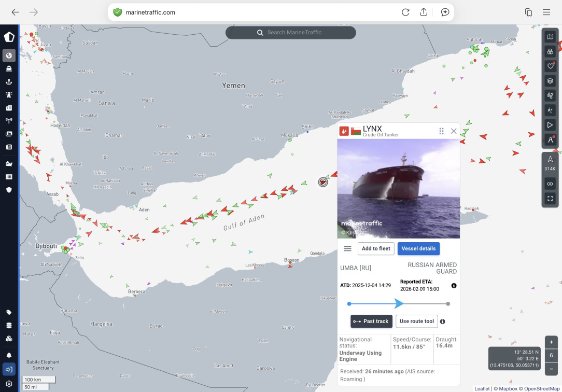Screen dimensions: 562x392
Task: Go back with browser back arrow
Action: point(15,12)
